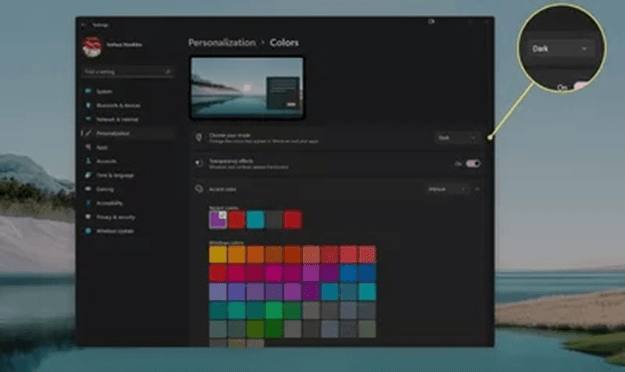Pick the bright green swatch in Windows colors
The image size is (625, 372).
point(274,310)
